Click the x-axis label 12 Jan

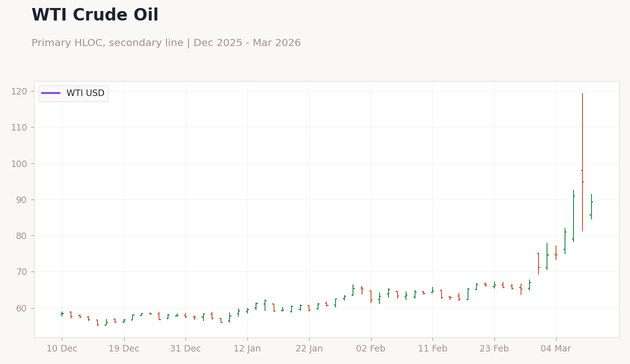pyautogui.click(x=247, y=349)
